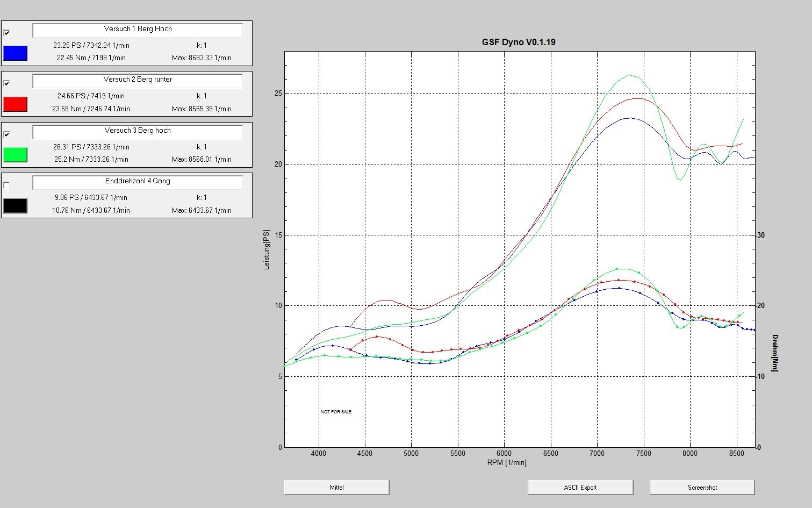This screenshot has width=812, height=508.
Task: Click the Leistung[PS] axis label
Action: pyautogui.click(x=267, y=249)
